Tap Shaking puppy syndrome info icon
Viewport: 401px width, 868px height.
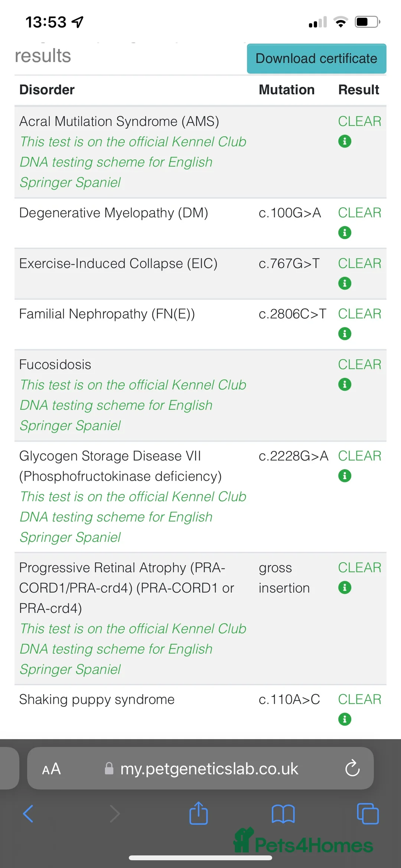pyautogui.click(x=345, y=719)
